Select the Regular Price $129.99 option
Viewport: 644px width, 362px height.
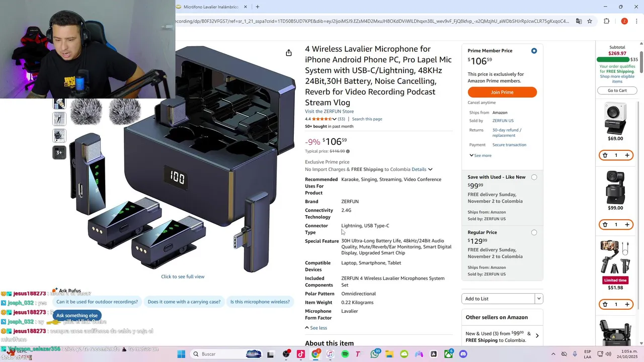(534, 232)
